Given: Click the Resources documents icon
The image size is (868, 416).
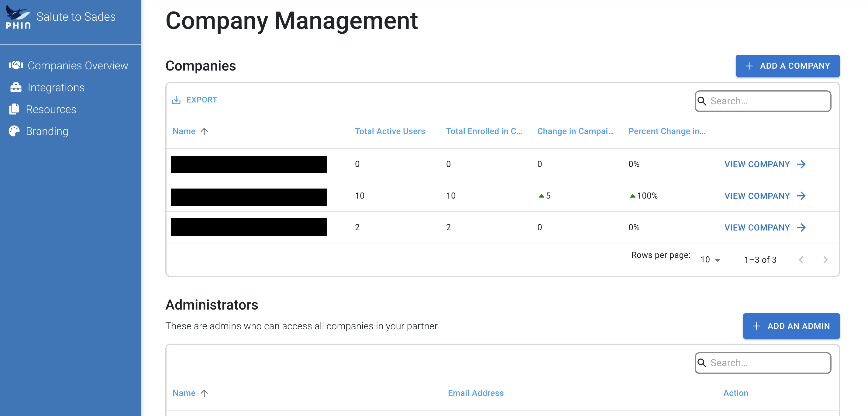Looking at the screenshot, I should click(14, 109).
